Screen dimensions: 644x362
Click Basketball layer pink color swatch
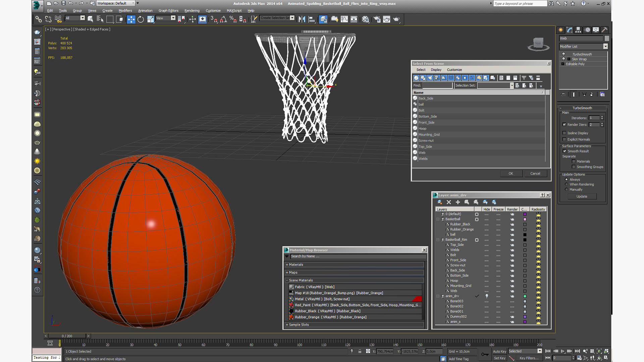[x=525, y=219]
